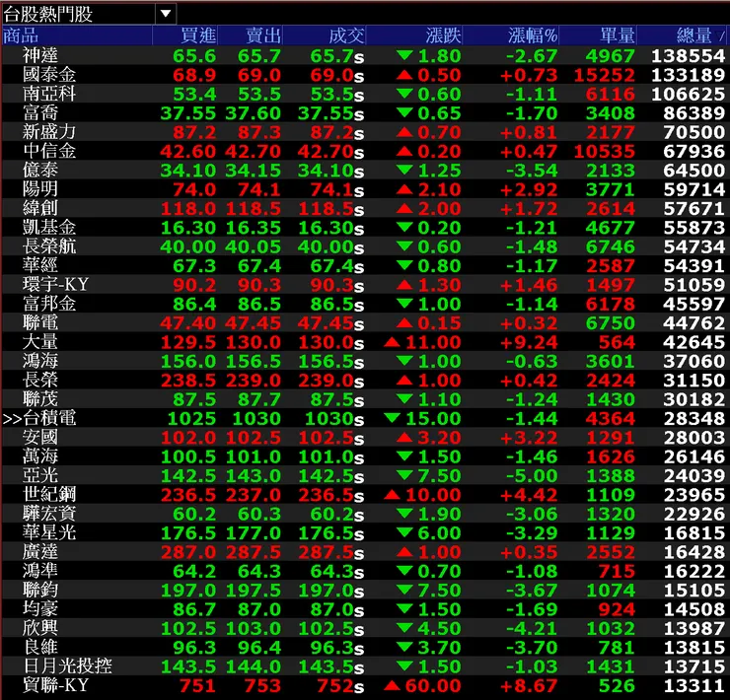Click 國泰金 single volume 15252
The width and height of the screenshot is (730, 700).
tap(605, 75)
